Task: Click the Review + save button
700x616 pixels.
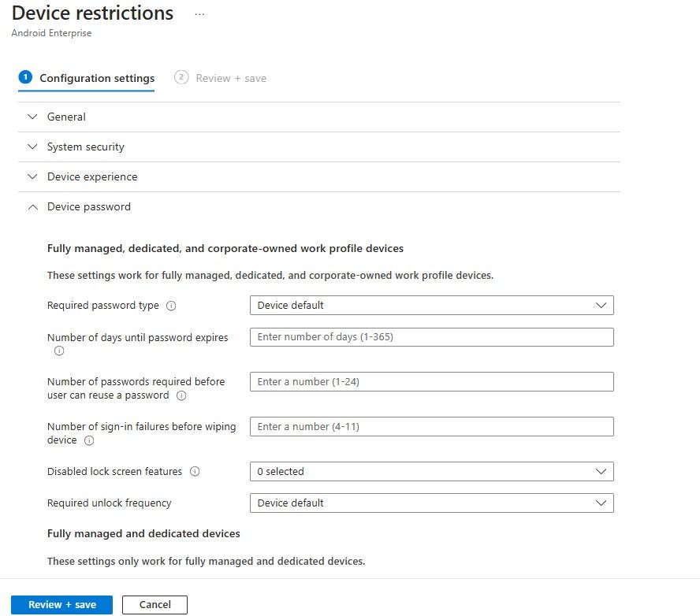Action: click(62, 605)
